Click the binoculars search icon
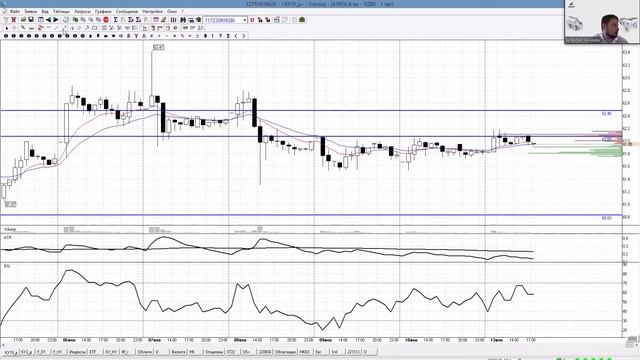Image resolution: width=640 pixels, height=360 pixels. (183, 20)
